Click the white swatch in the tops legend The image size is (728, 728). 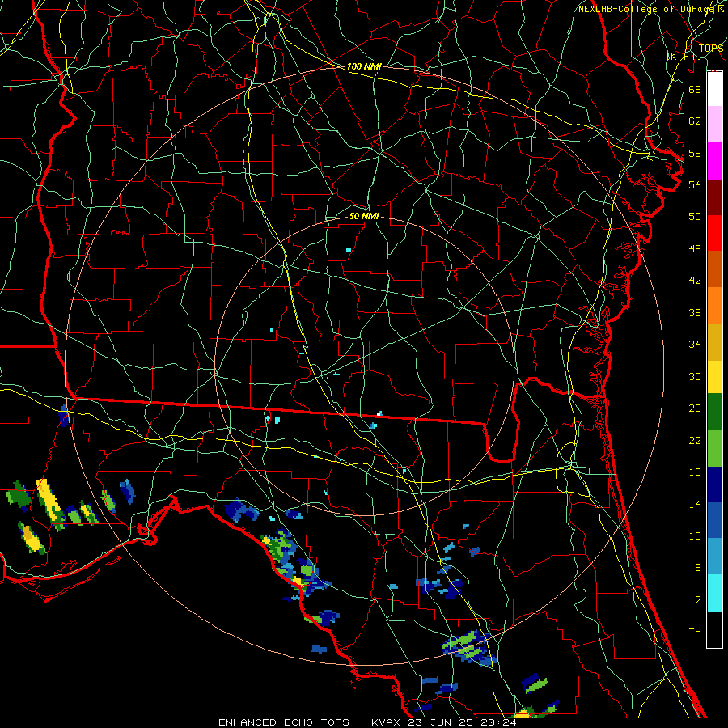click(714, 89)
